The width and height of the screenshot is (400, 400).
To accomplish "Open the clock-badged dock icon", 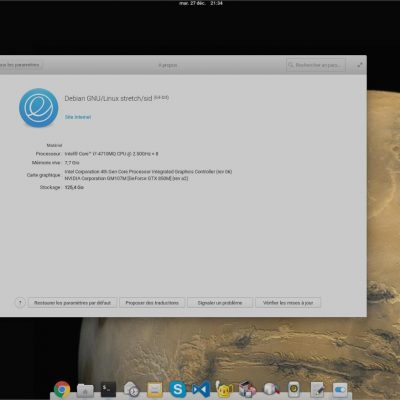I will pos(131,389).
